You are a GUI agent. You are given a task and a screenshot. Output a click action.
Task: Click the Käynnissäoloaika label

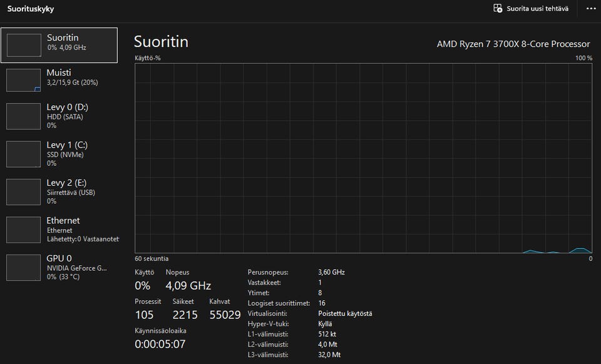click(161, 331)
